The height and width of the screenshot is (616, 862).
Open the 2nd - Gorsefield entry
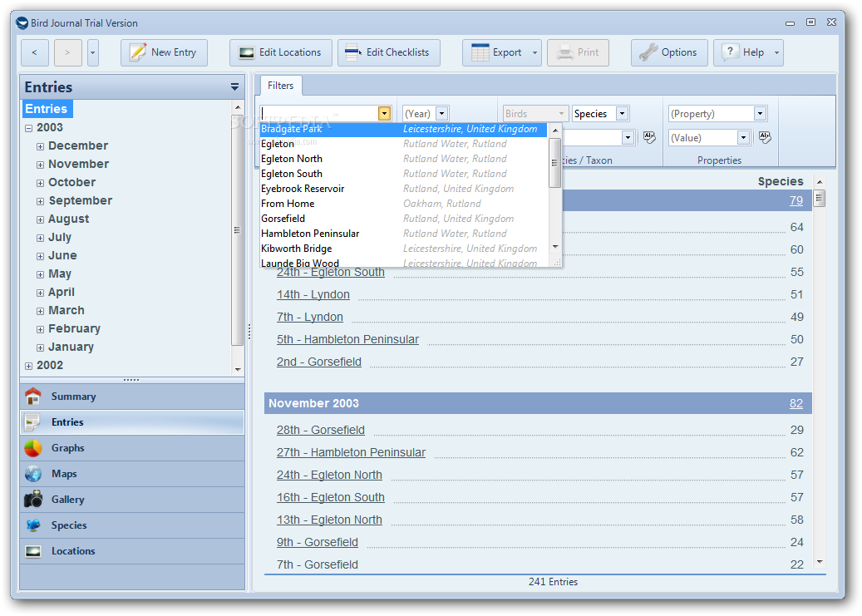319,362
